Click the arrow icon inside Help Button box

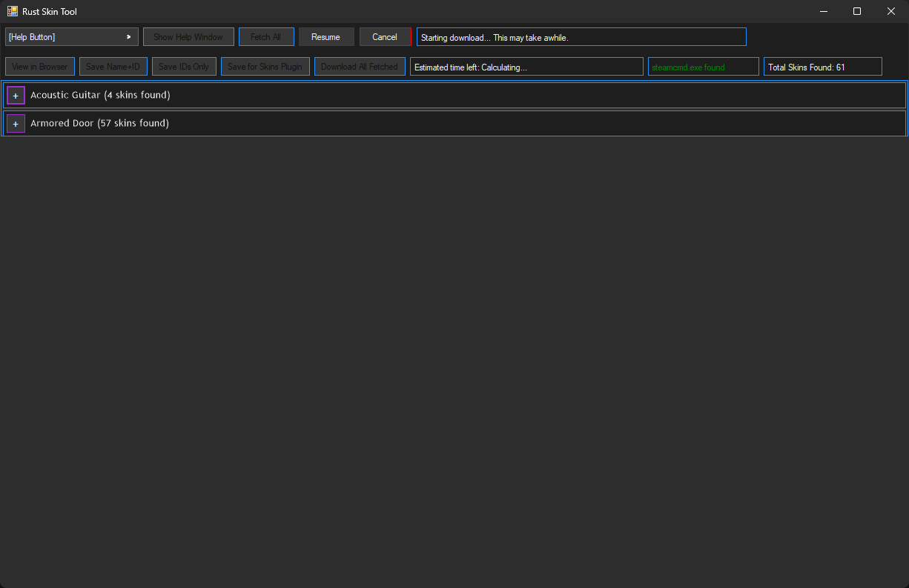click(128, 36)
